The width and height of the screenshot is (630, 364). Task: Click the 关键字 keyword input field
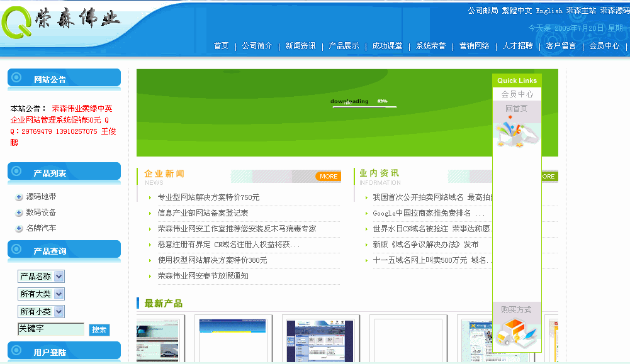50,329
